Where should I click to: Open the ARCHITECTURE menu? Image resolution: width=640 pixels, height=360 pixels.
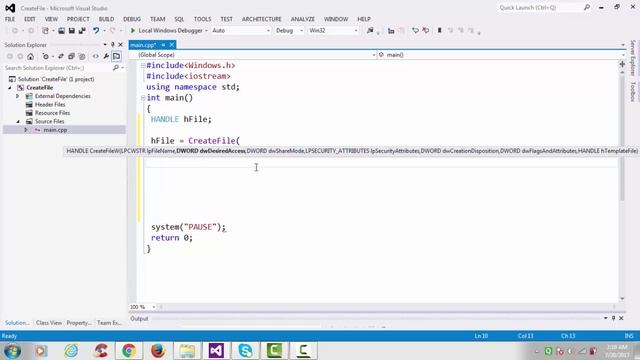262,19
